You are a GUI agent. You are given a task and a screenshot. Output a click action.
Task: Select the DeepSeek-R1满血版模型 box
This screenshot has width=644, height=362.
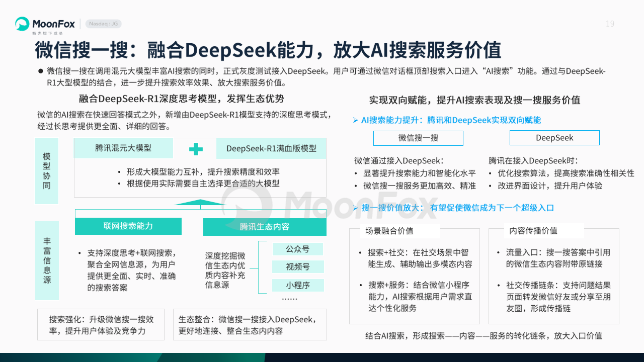(x=271, y=148)
